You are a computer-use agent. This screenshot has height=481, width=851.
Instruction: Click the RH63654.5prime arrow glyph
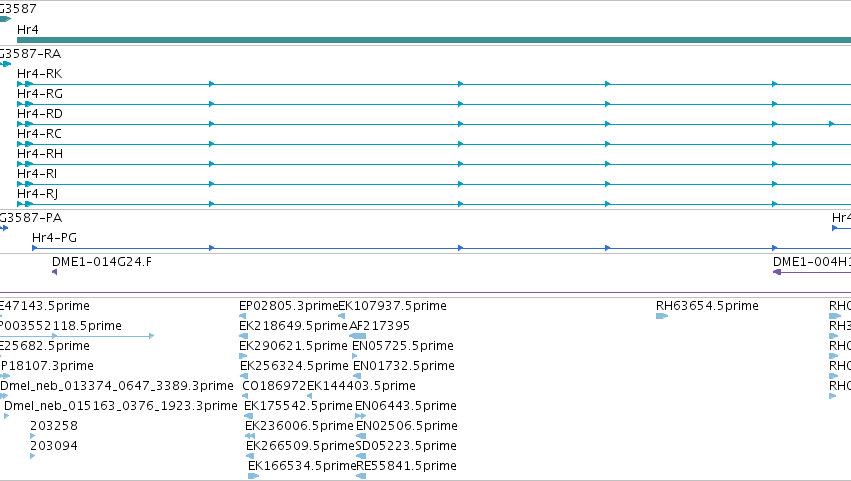click(662, 316)
